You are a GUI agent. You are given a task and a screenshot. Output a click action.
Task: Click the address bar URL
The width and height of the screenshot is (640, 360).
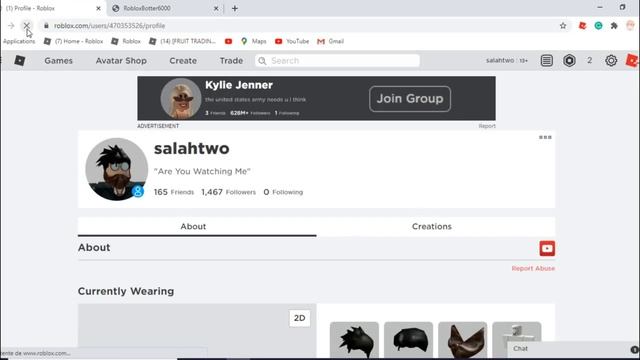(x=109, y=26)
